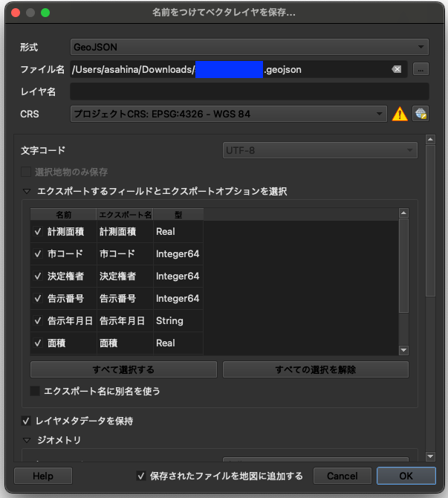
Task: Select the 市コード export name cell
Action: click(125, 253)
